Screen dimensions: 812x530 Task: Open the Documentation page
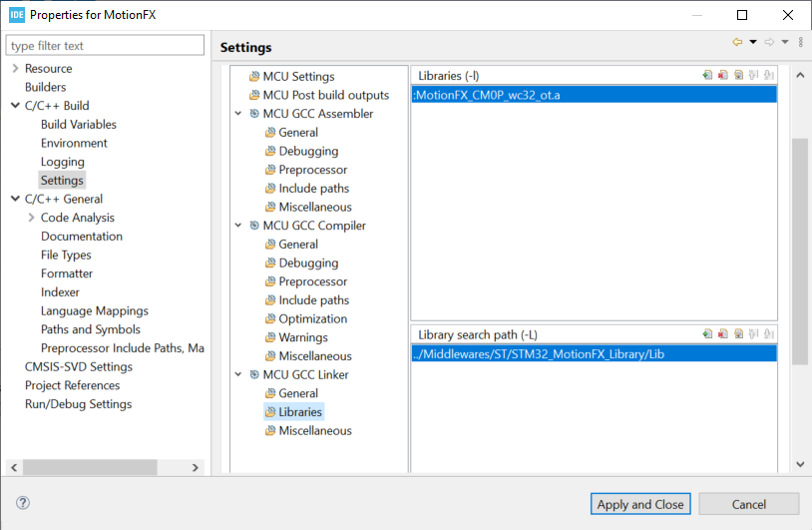[82, 237]
